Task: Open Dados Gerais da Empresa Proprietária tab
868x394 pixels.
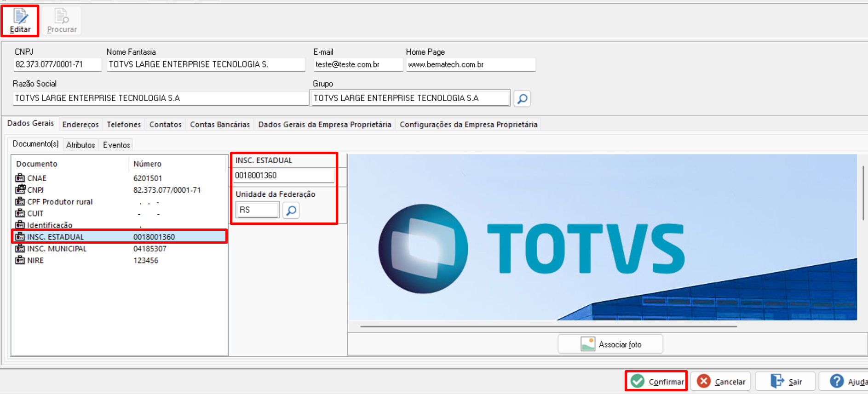Action: point(325,125)
